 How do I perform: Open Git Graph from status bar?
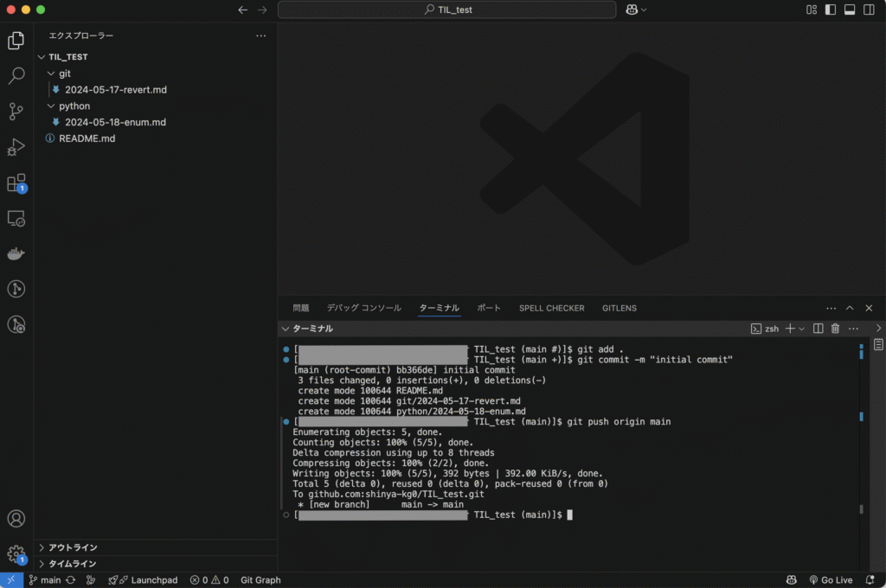(260, 580)
